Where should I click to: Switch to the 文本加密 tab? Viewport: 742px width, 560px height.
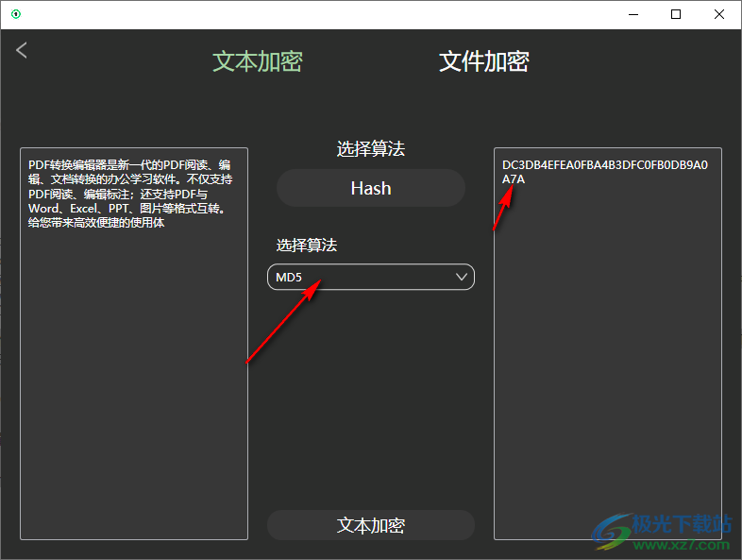258,61
